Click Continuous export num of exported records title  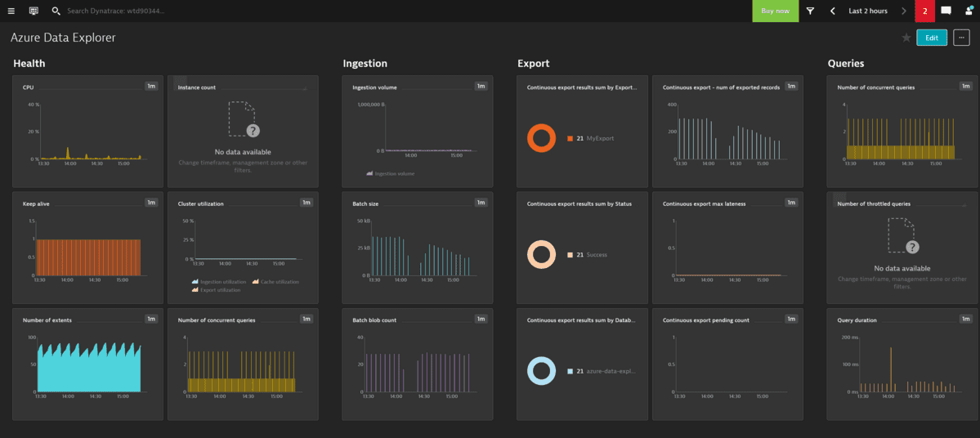pos(721,87)
